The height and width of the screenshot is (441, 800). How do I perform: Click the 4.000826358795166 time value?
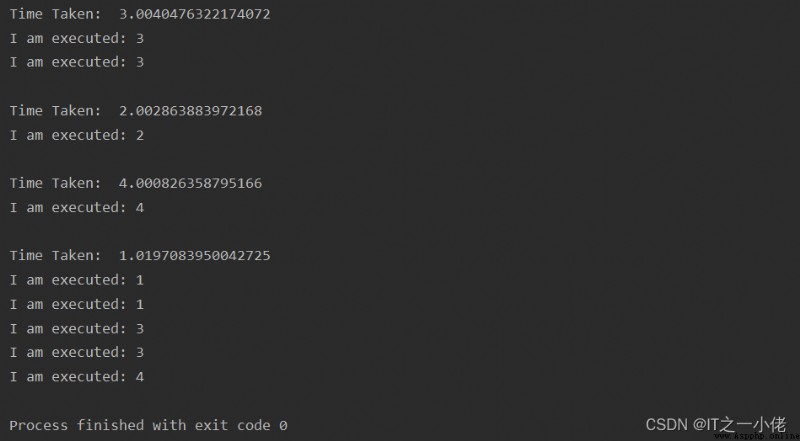click(190, 183)
